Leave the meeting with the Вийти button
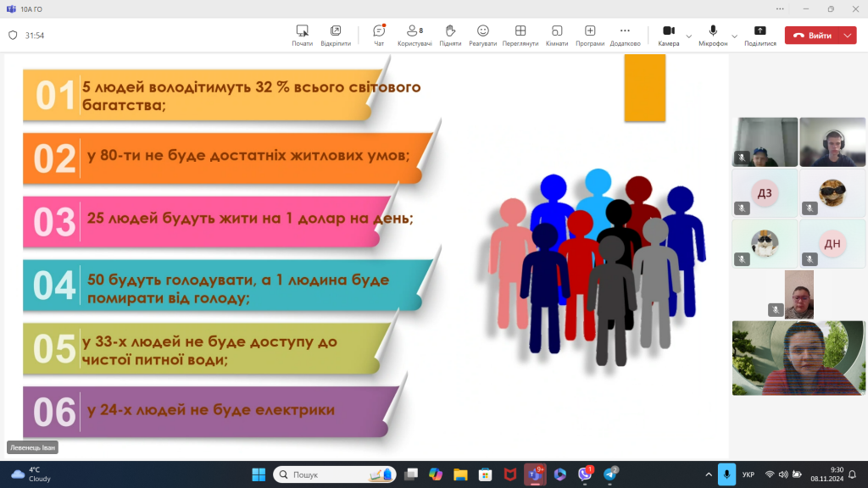Viewport: 868px width, 488px height. (813, 36)
